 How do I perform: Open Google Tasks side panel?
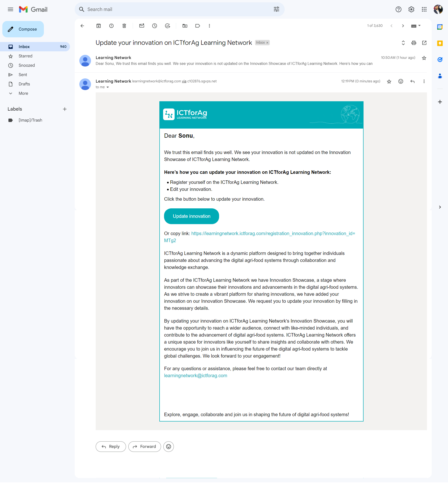(x=440, y=60)
